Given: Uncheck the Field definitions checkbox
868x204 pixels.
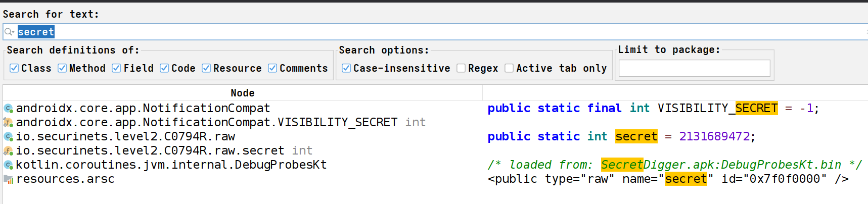Looking at the screenshot, I should 116,68.
